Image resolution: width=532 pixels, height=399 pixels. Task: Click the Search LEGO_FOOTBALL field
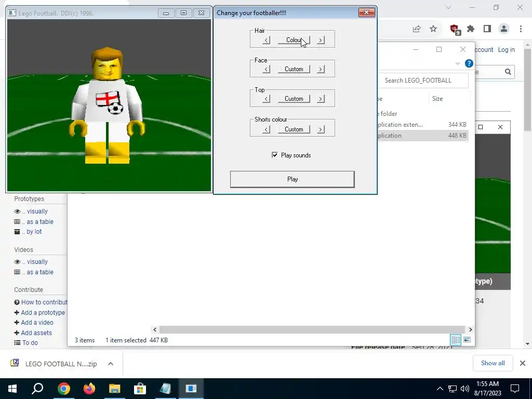click(x=424, y=81)
